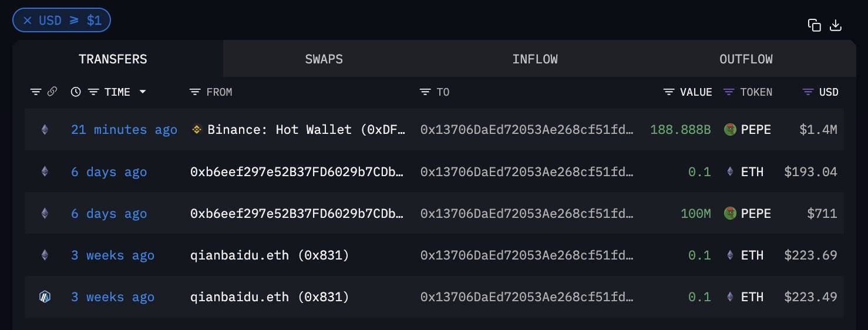Viewport: 868px width, 330px height.
Task: Open the USD column filter
Action: (x=809, y=92)
